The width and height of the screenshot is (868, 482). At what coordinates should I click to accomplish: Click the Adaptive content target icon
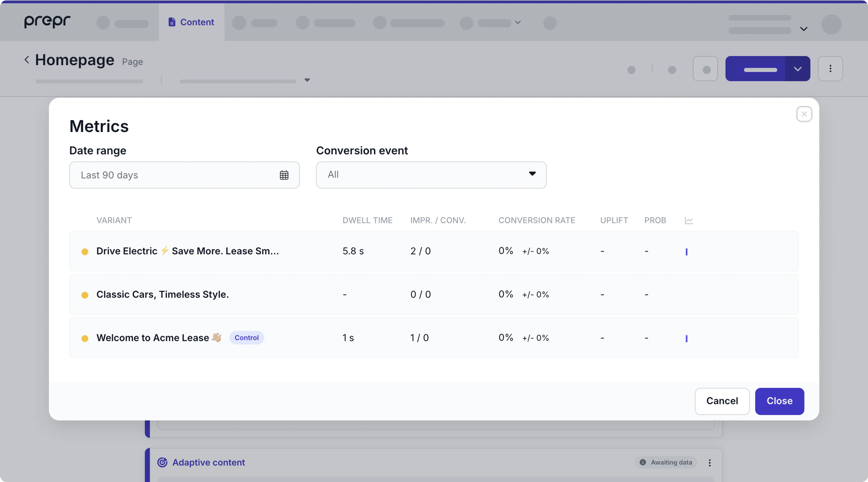(162, 463)
